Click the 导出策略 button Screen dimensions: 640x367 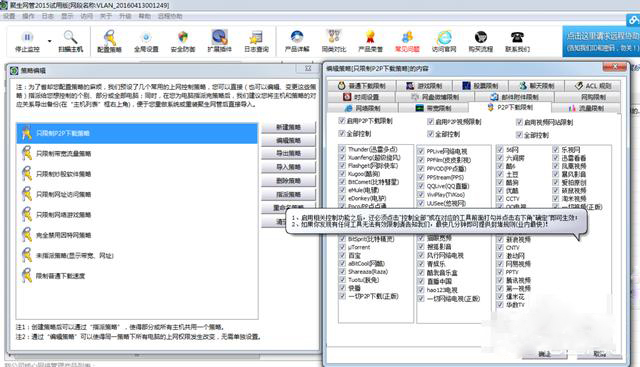(x=288, y=153)
